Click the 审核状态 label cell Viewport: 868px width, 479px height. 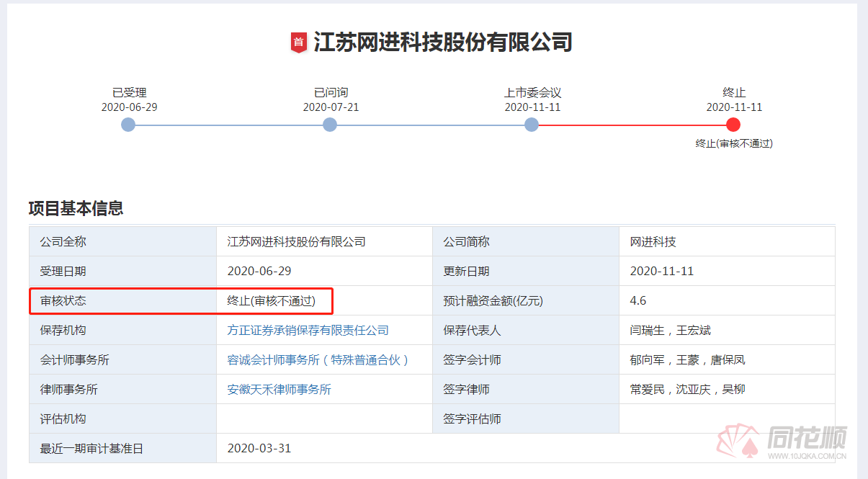(x=63, y=301)
